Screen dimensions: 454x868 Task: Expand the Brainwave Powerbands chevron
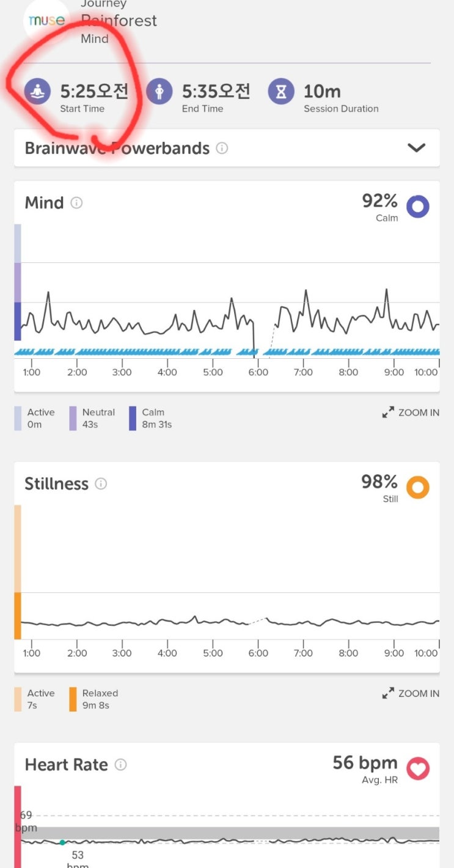pyautogui.click(x=416, y=148)
